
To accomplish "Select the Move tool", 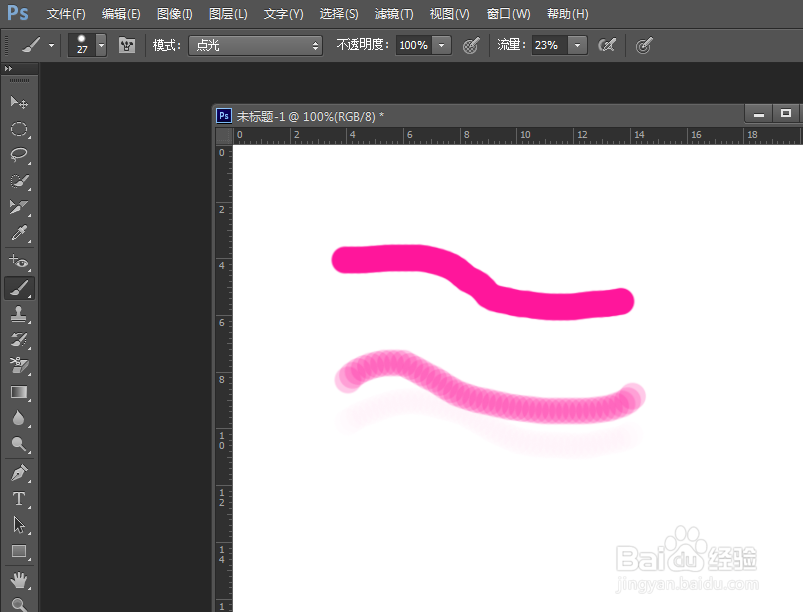I will pos(20,102).
